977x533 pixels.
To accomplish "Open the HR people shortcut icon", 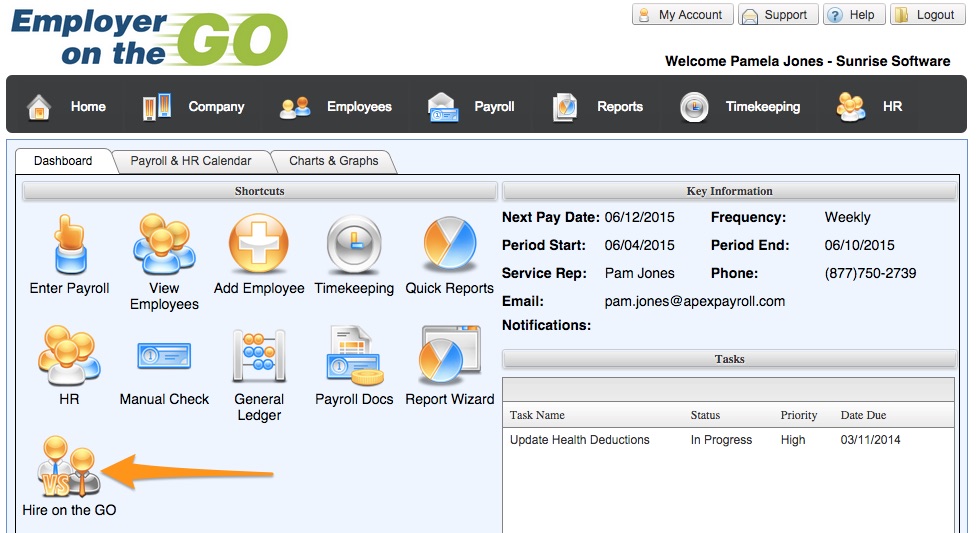I will 69,355.
